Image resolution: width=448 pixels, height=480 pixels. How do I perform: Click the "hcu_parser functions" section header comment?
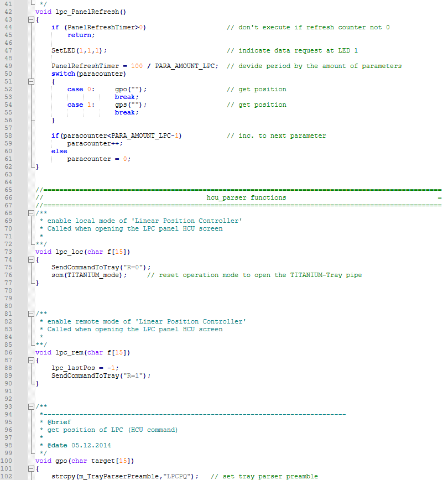[246, 197]
